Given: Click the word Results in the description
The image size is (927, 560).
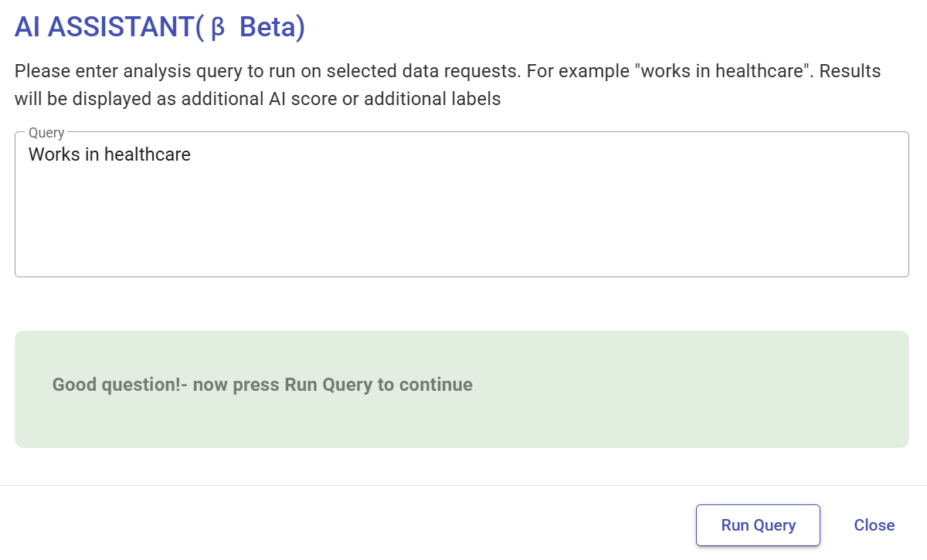Looking at the screenshot, I should pos(850,72).
